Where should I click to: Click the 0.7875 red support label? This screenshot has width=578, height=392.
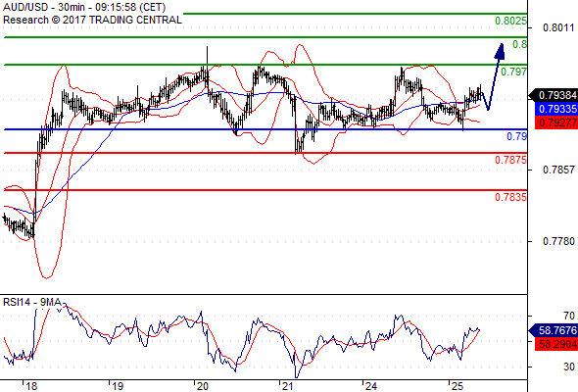pos(510,160)
